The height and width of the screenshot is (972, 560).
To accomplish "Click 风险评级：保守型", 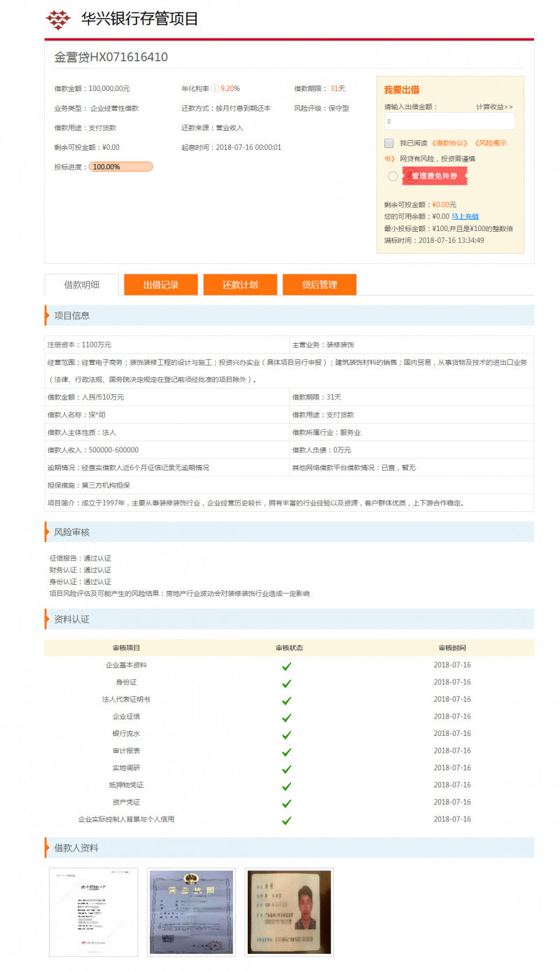I will pyautogui.click(x=321, y=109).
